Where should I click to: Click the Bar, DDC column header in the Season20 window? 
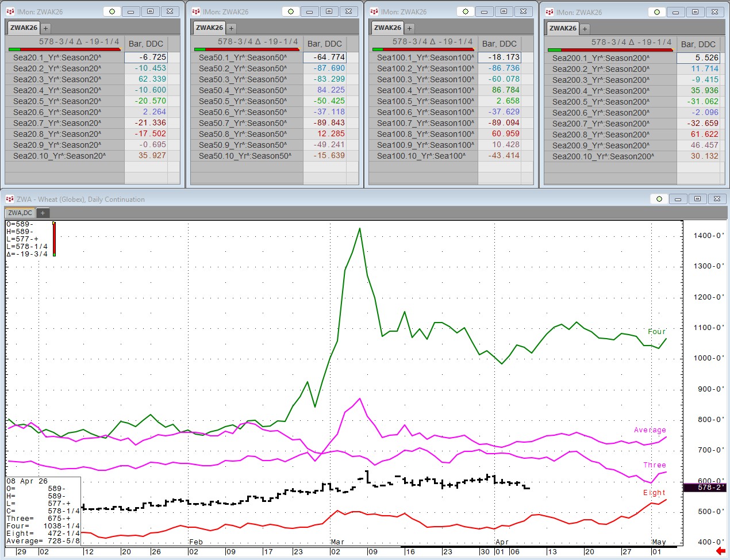pos(146,44)
